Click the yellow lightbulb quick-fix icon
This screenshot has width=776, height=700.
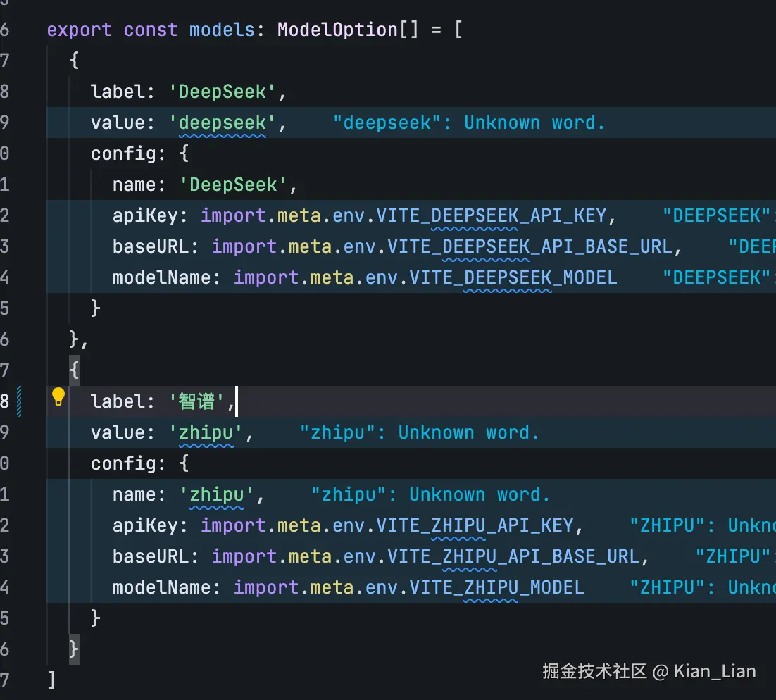[58, 397]
